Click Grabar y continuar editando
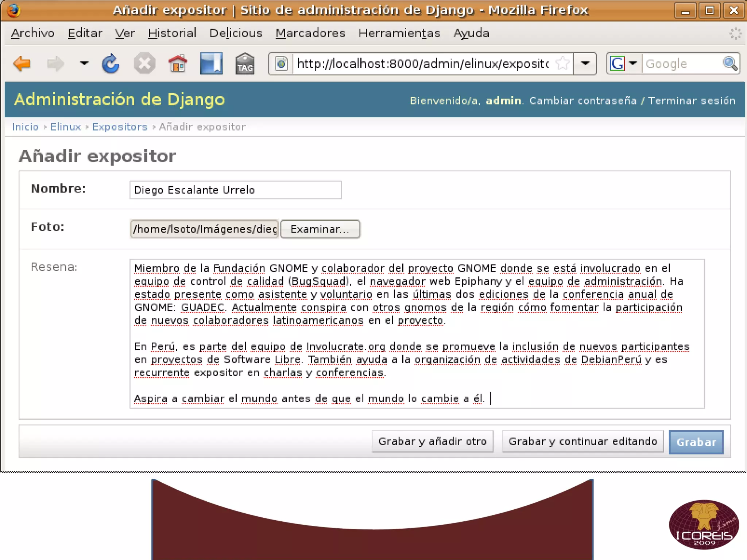 click(x=582, y=442)
